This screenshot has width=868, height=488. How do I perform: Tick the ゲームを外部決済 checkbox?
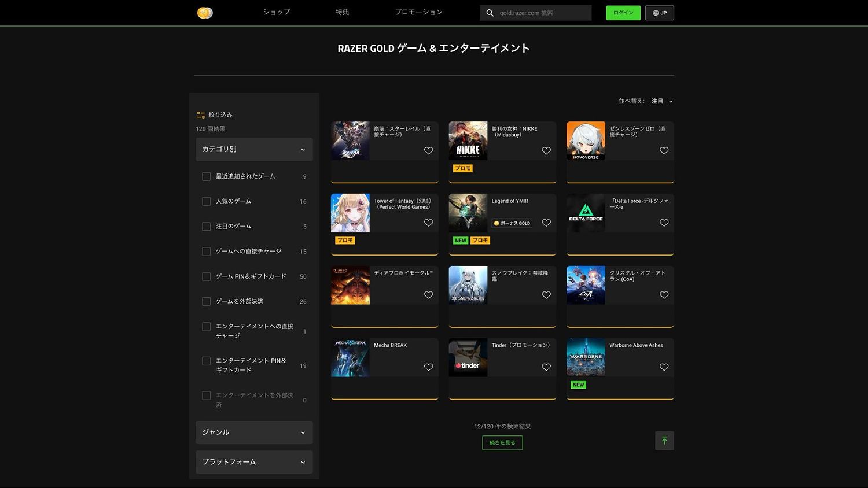click(x=206, y=301)
